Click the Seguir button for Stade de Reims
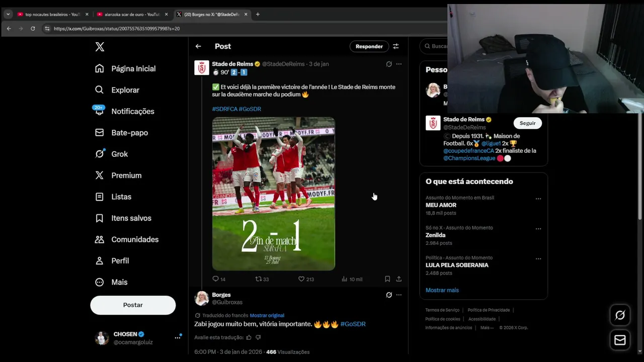 pos(528,123)
